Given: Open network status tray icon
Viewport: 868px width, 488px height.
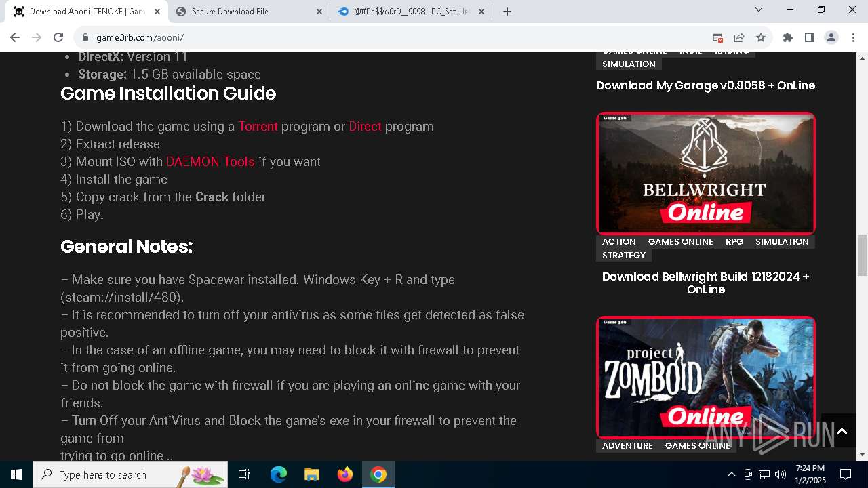Looking at the screenshot, I should pyautogui.click(x=764, y=474).
